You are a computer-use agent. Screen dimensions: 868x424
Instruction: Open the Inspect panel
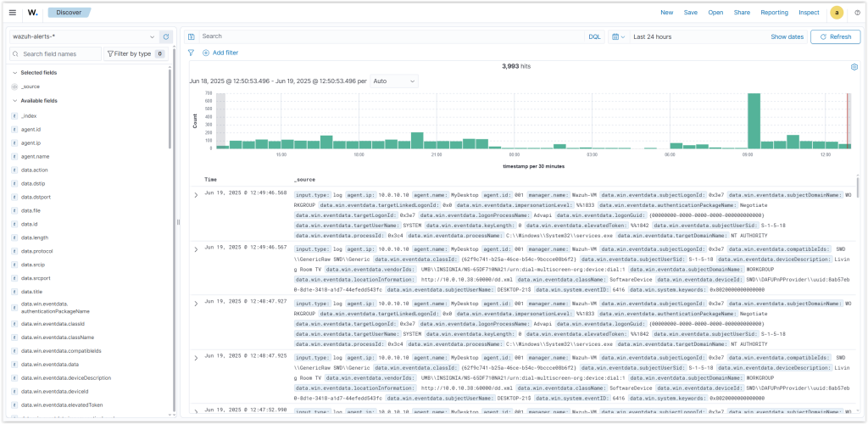pos(809,13)
